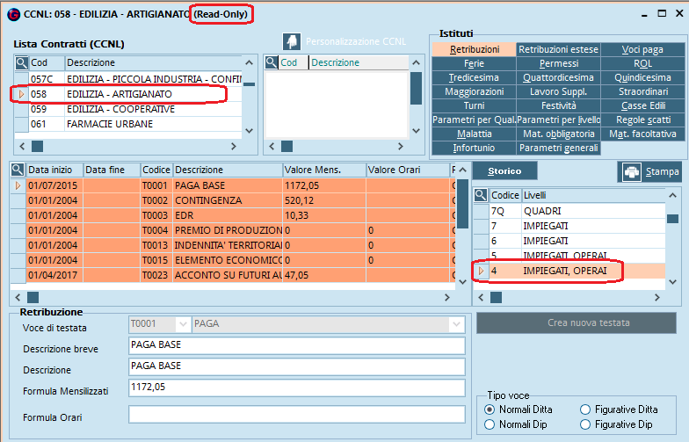Viewport: 689px width, 442px height.
Task: Click the row marker arrow beside 058
Action: point(21,94)
